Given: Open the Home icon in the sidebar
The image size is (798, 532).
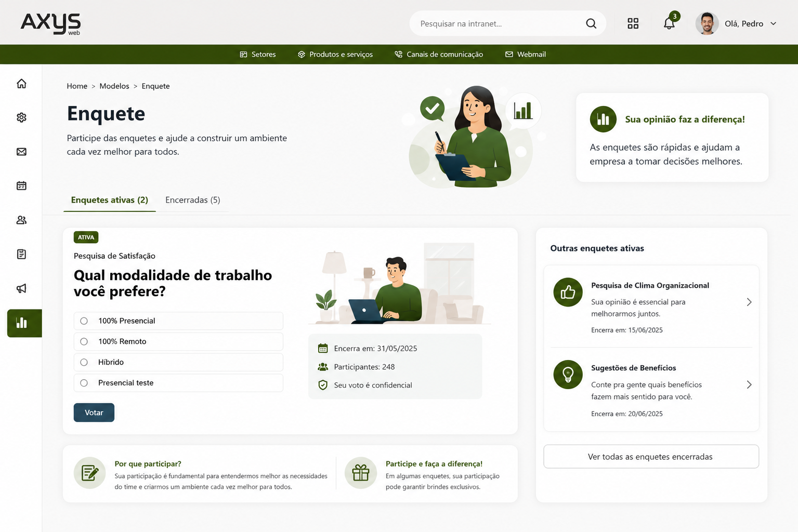Looking at the screenshot, I should [x=21, y=84].
